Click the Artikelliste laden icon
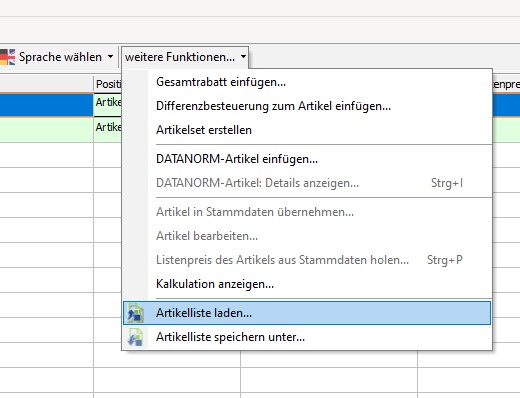Viewport: 520px width, 398px height. point(135,313)
